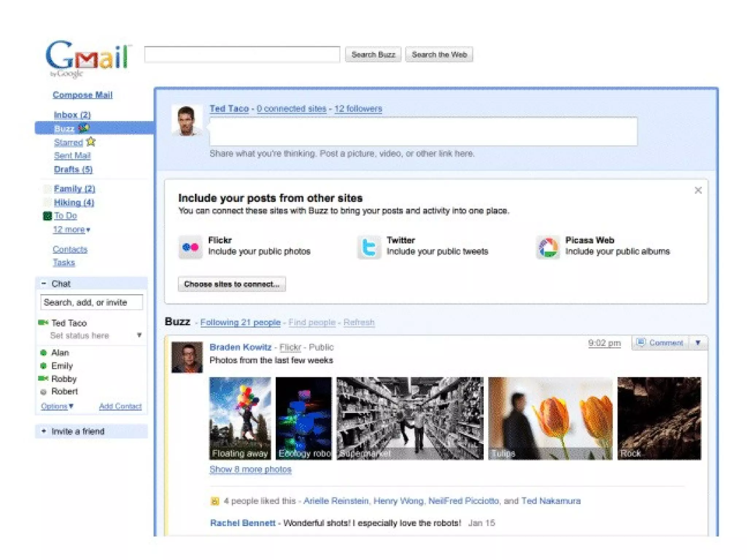Click Ted Taco's profile picture
The image size is (747, 560).
tap(187, 121)
